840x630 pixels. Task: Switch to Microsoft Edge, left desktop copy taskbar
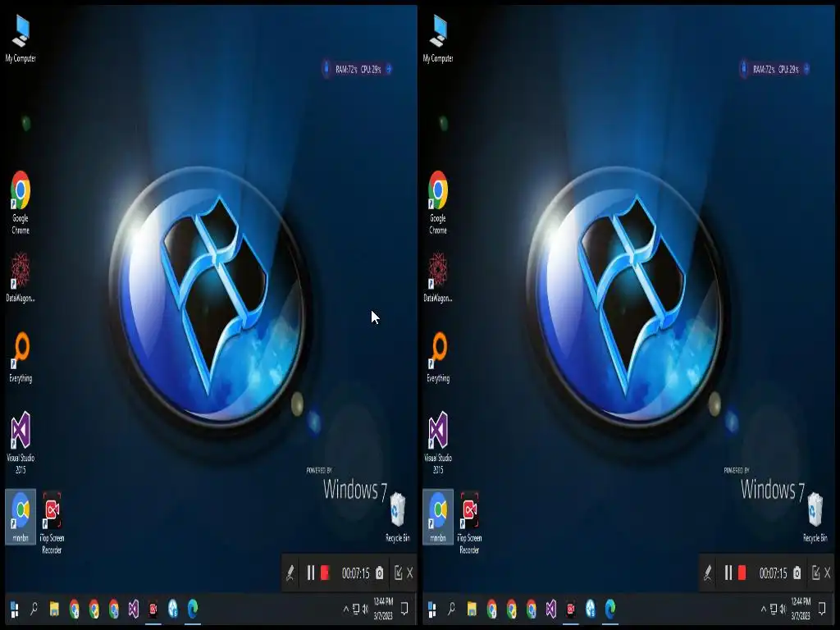coord(193,609)
